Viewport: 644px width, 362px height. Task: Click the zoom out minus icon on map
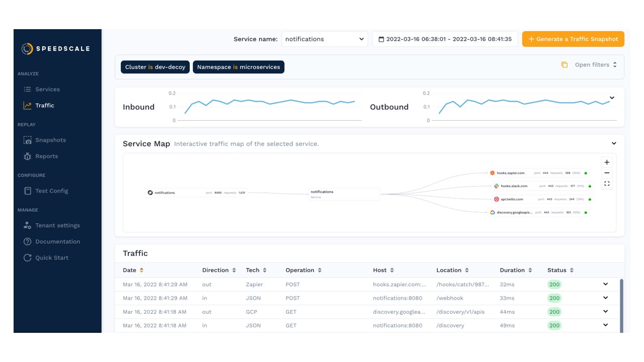click(x=607, y=173)
